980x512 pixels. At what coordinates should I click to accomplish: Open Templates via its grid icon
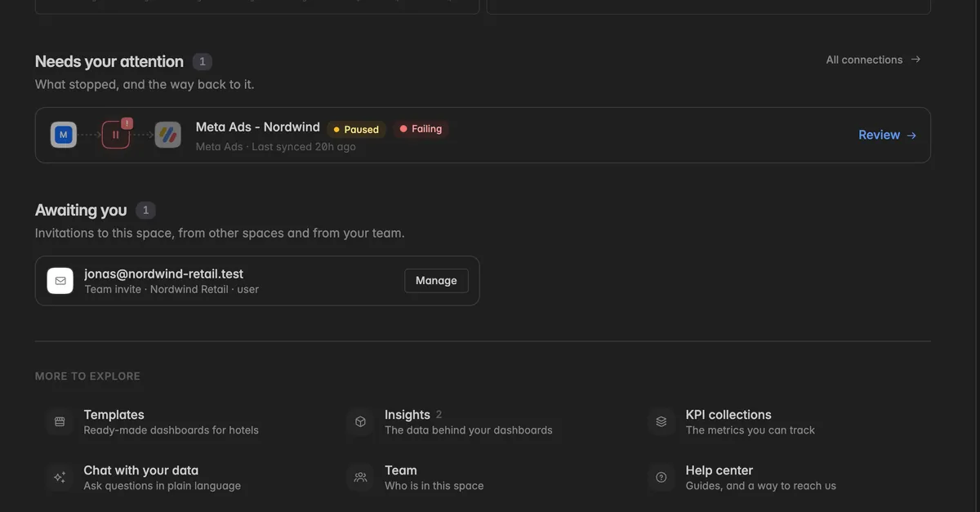[x=60, y=422]
